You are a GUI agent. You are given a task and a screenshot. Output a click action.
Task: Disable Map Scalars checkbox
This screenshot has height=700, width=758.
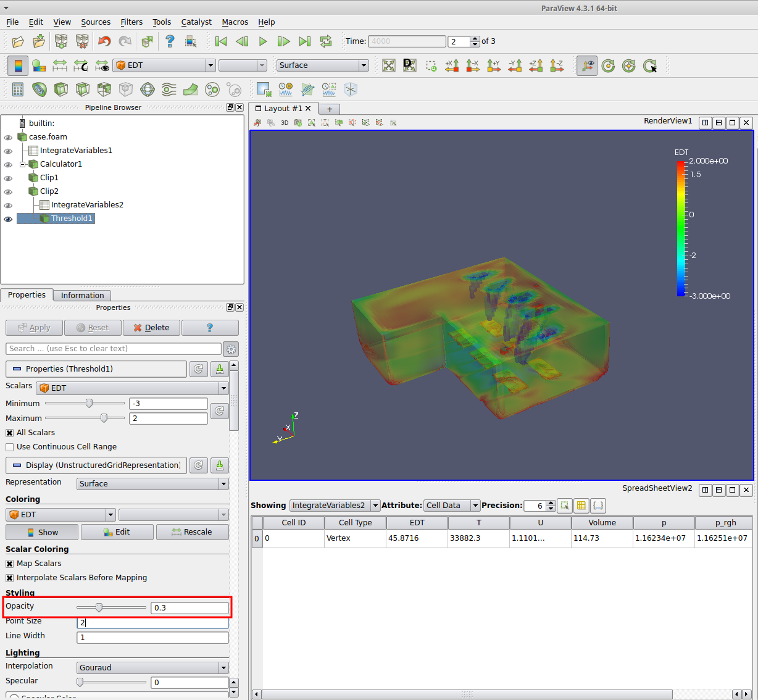click(x=10, y=564)
